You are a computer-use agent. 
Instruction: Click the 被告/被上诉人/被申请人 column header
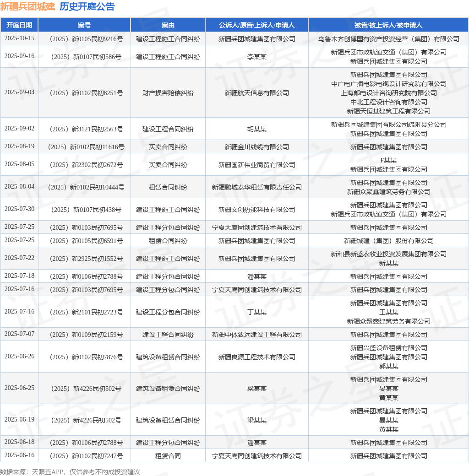click(388, 25)
